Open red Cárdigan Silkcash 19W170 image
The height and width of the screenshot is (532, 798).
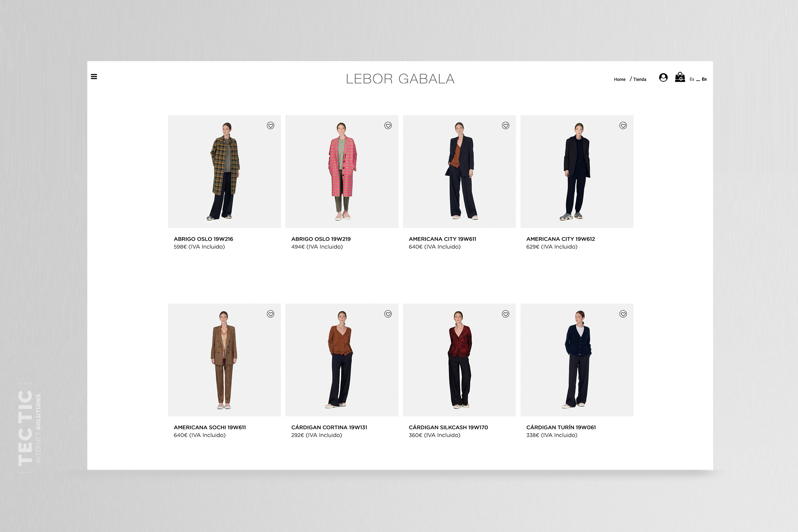point(459,360)
